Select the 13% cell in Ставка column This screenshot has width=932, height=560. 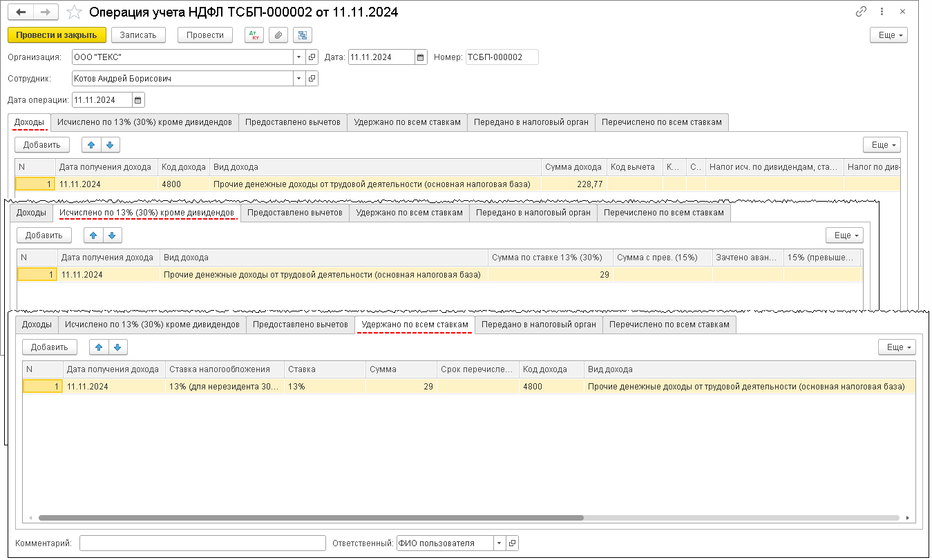324,387
